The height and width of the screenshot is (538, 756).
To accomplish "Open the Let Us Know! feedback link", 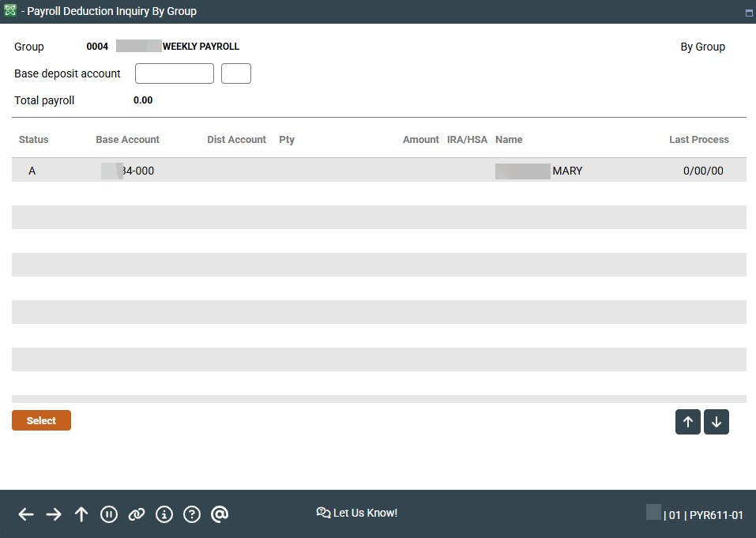I will point(357,513).
